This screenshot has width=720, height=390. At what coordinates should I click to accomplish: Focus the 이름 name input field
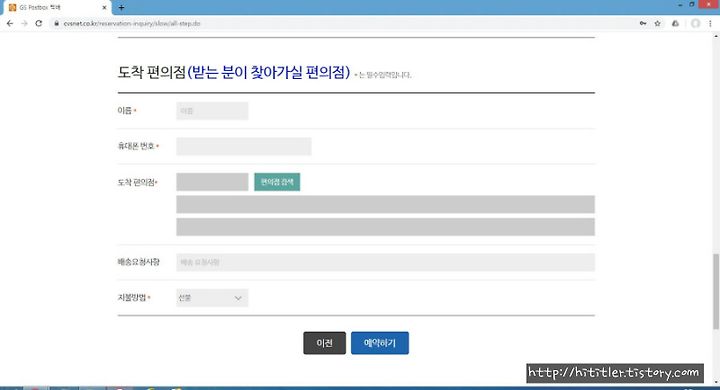(x=212, y=111)
